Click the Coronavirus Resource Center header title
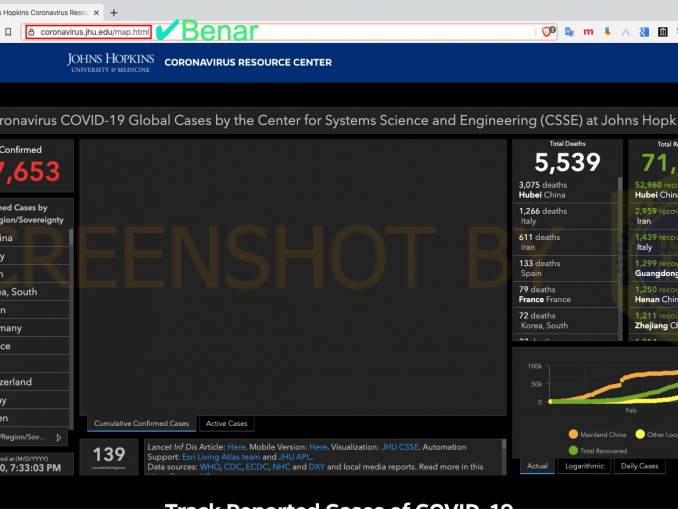The height and width of the screenshot is (509, 678). (x=248, y=63)
